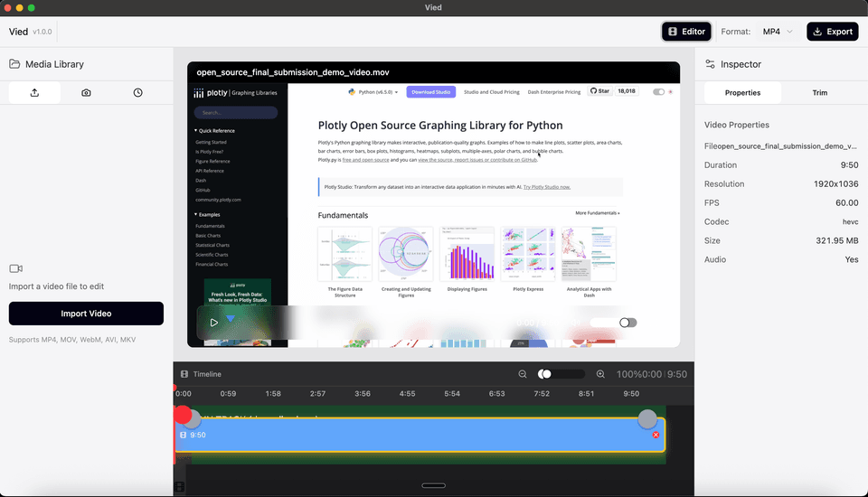
Task: Click the Import Video button
Action: tap(87, 314)
